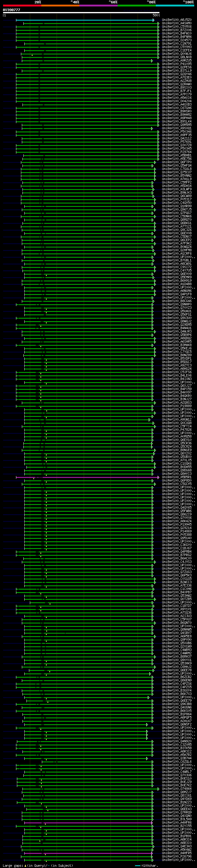Select the UniRef100_A9PH48 label

tap(177, 118)
